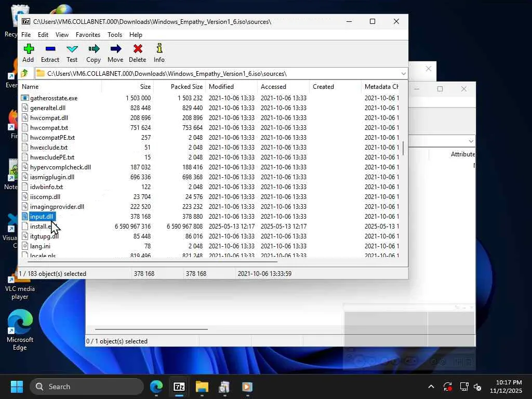Open Microsoft Edge in the taskbar
Screen dimensions: 532x399
click(x=156, y=387)
